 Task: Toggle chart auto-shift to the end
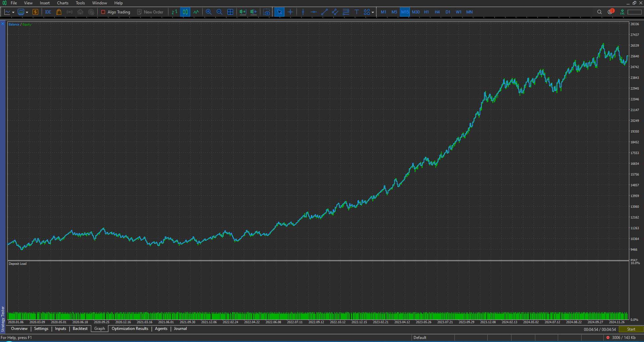(243, 12)
